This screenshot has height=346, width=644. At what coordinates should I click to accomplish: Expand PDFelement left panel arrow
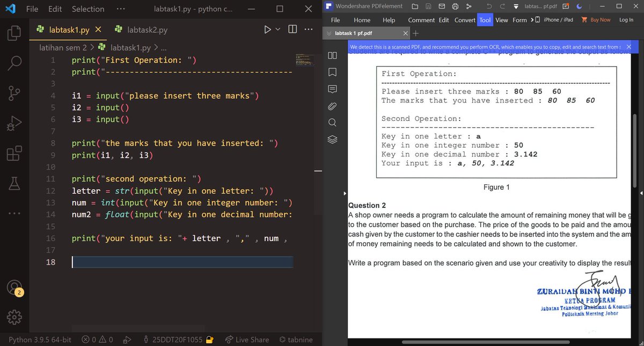point(345,193)
